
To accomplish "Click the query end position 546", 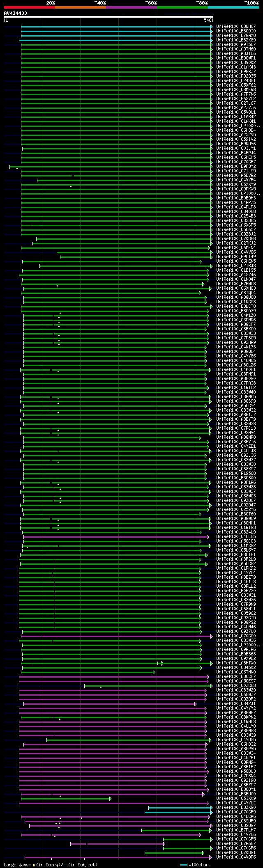I will coord(208,20).
